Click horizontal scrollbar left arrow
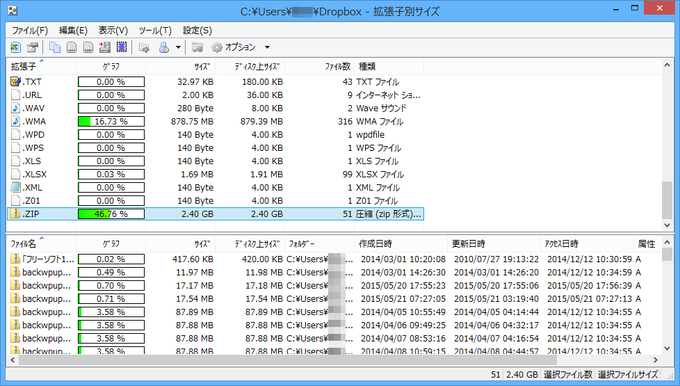Viewport: 680px width, 386px height. (x=13, y=360)
